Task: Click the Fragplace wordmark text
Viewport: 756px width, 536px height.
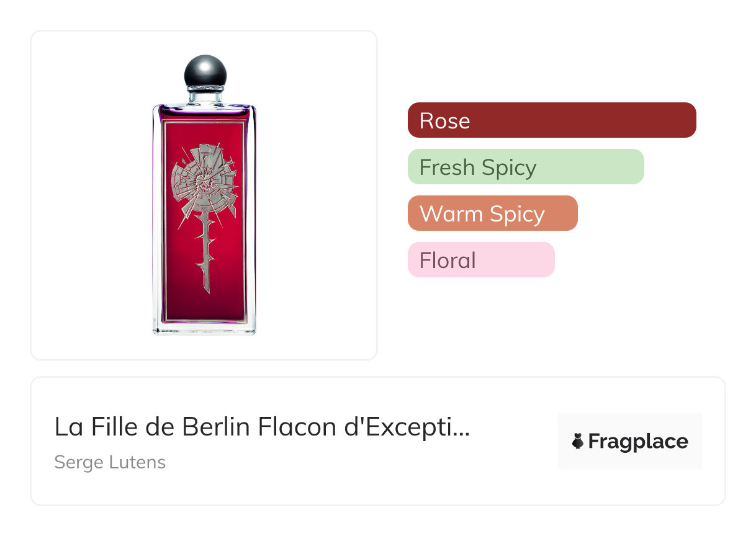Action: pos(638,442)
